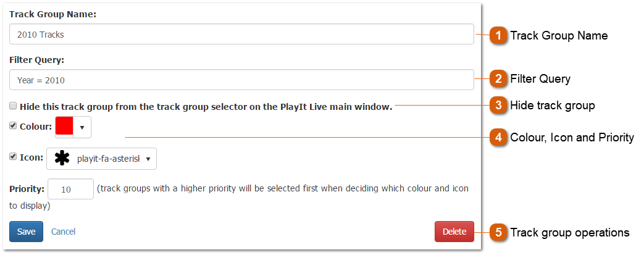Click the 'Track group operations' annotation label
644x255 pixels.
coord(569,233)
